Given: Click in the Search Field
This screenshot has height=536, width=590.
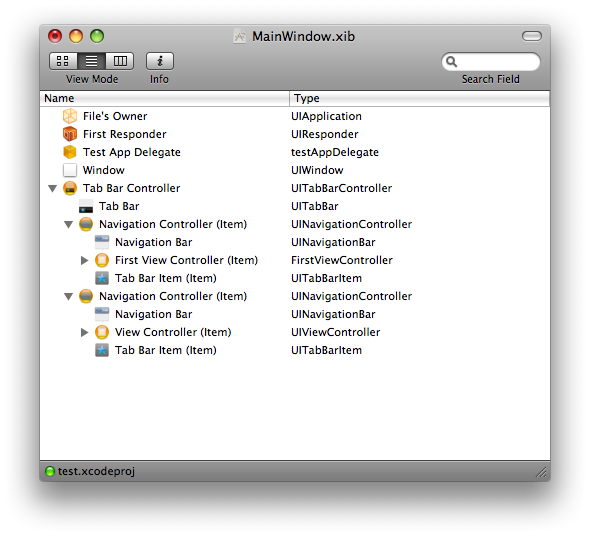Looking at the screenshot, I should click(491, 61).
